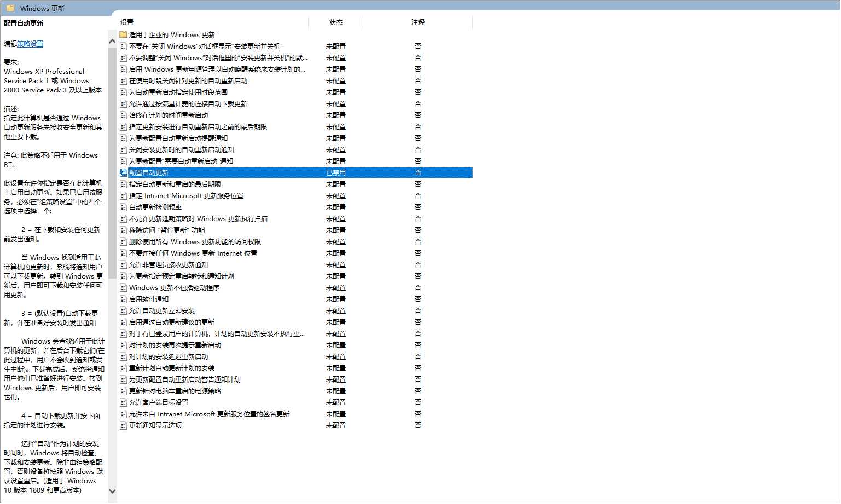Viewport: 841px width, 504px height.
Task: Click the icon beside 重新计划自动更新计划的安装
Action: coord(123,368)
